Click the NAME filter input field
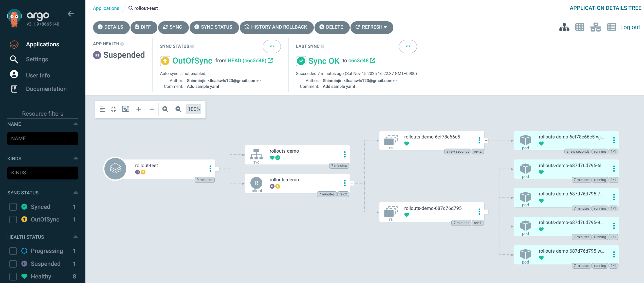 (43, 138)
